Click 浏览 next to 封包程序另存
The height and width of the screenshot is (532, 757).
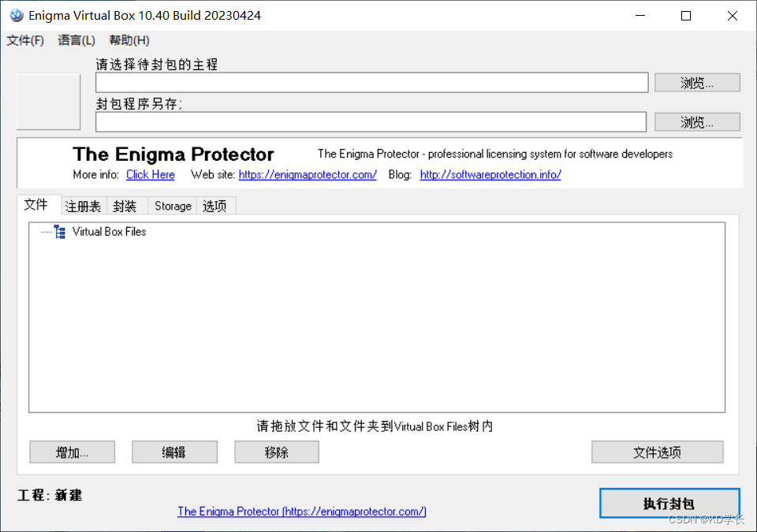[x=696, y=121]
